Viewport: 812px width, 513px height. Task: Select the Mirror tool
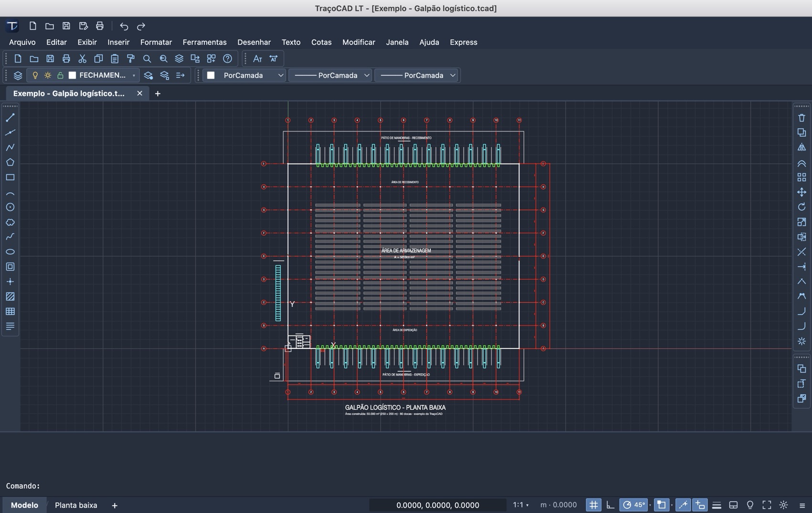801,147
